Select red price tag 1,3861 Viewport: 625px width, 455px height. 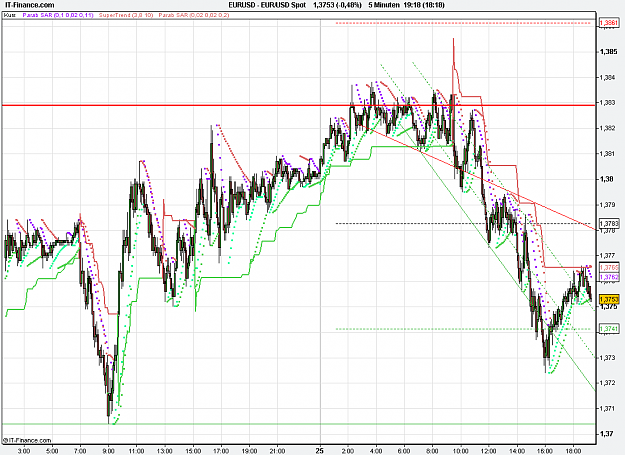(x=609, y=23)
